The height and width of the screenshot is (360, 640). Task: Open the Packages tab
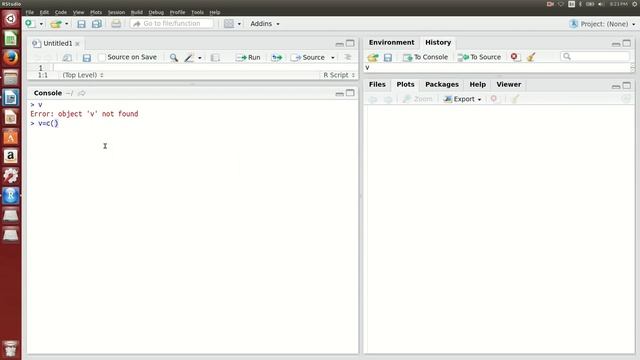(442, 84)
